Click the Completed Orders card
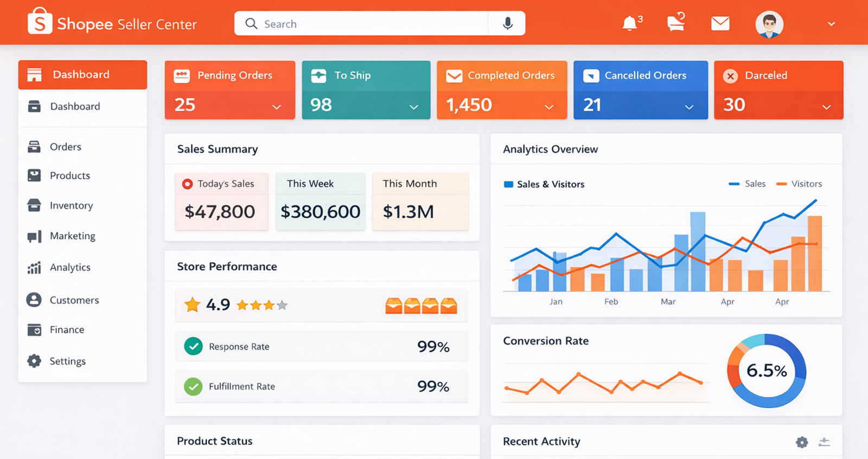868x459 pixels. tap(501, 90)
